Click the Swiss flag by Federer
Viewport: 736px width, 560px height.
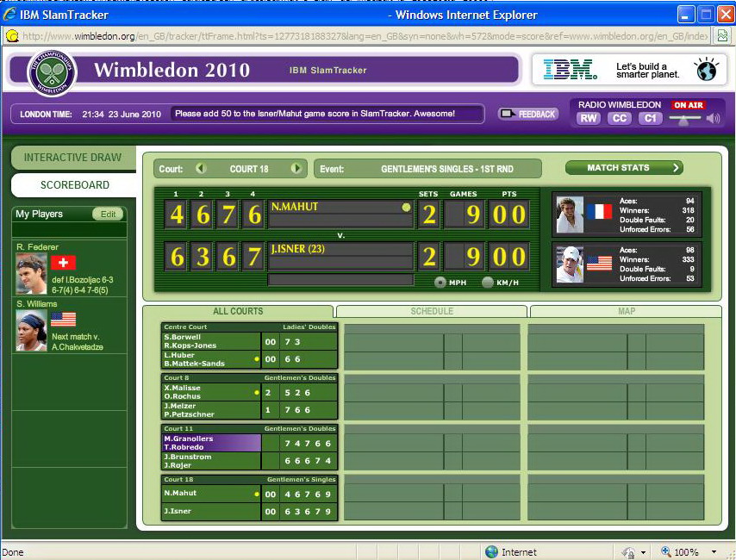64,263
